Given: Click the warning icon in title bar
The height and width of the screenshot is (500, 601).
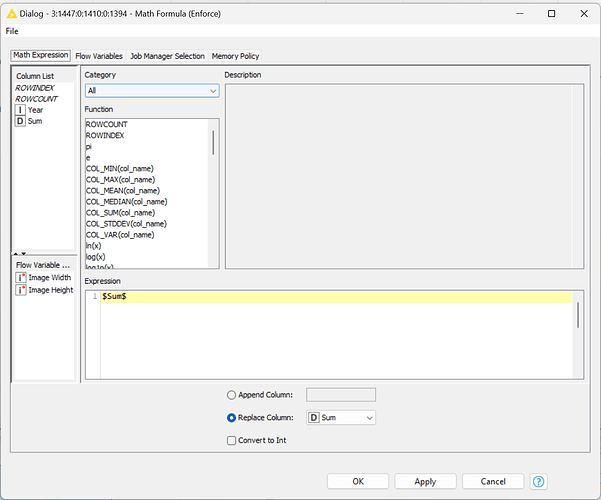Looking at the screenshot, I should pos(12,13).
